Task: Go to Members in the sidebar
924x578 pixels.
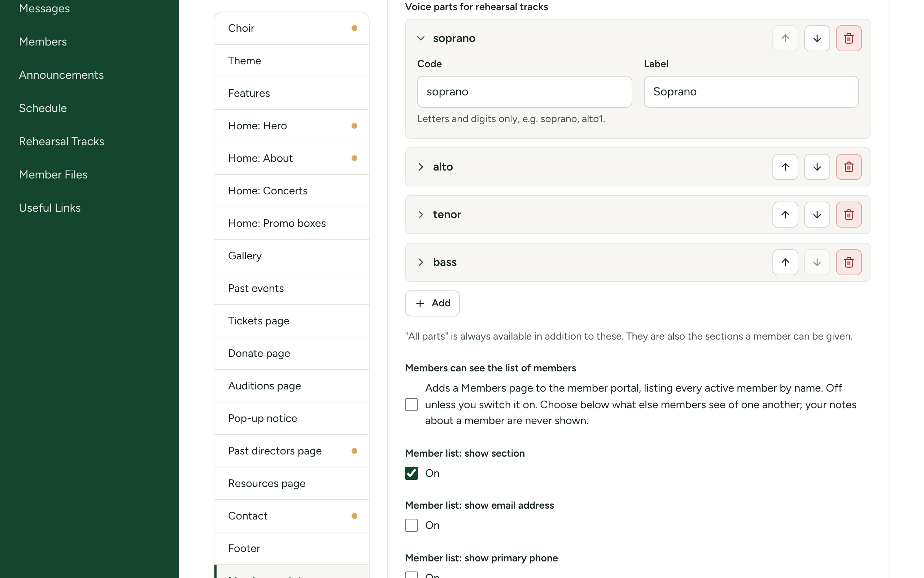Action: click(x=43, y=42)
